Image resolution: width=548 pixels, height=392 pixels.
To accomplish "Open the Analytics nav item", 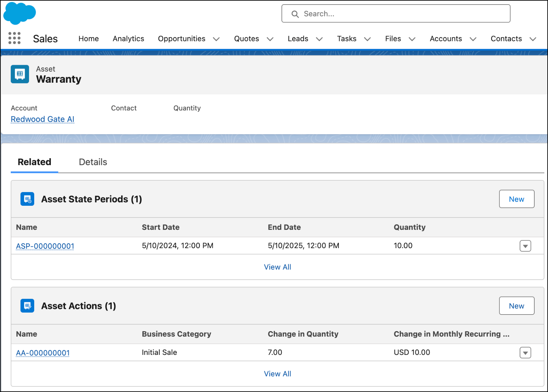I will [128, 39].
